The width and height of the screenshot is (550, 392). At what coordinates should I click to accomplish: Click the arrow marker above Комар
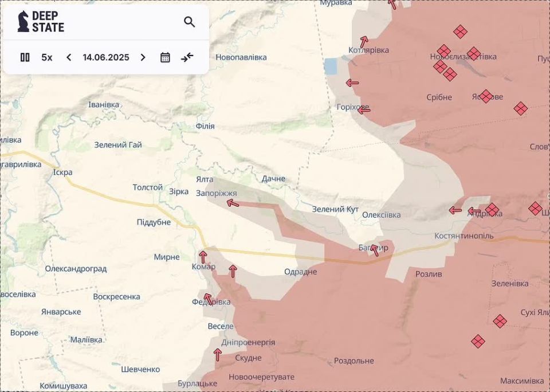pos(203,256)
